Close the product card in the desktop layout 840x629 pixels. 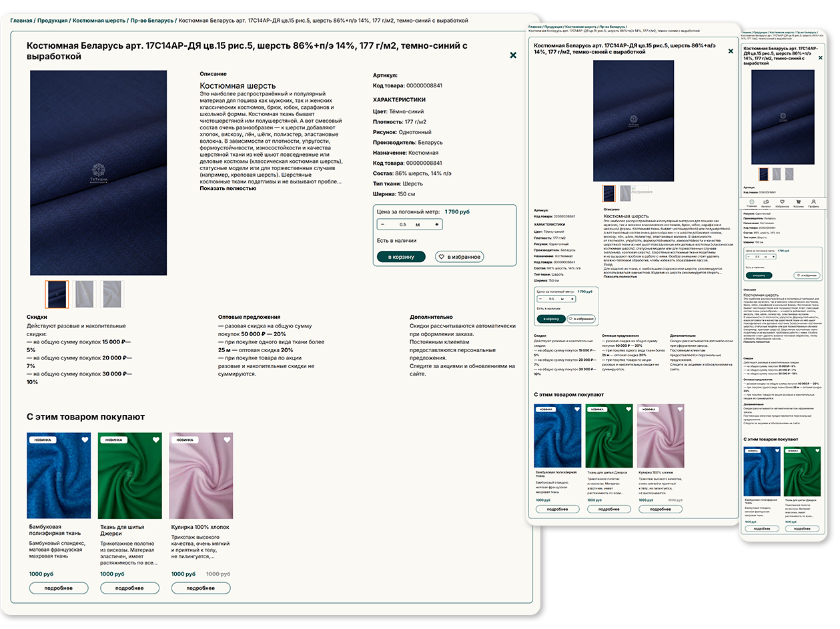click(x=512, y=55)
